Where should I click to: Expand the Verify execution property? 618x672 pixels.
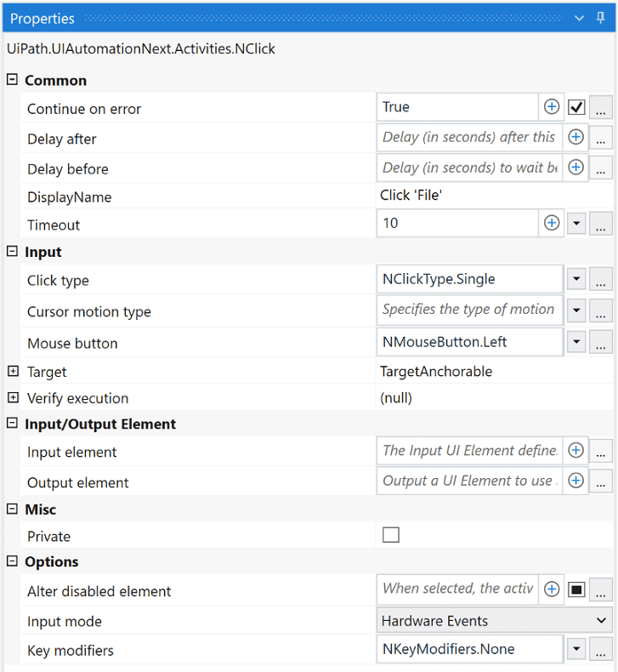(x=13, y=398)
